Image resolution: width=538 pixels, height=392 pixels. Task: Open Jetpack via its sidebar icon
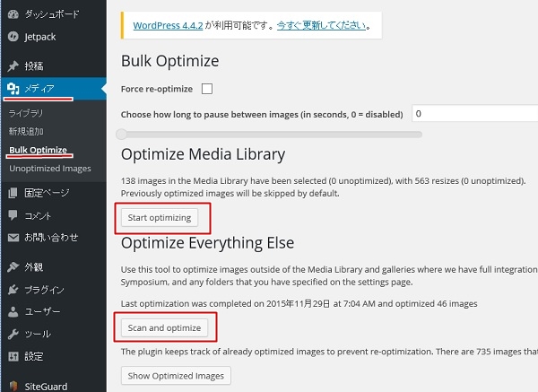[13, 37]
